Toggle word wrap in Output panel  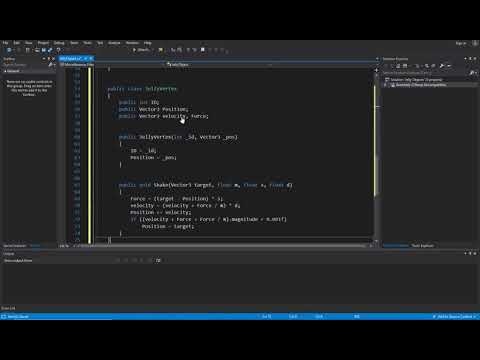tap(158, 260)
